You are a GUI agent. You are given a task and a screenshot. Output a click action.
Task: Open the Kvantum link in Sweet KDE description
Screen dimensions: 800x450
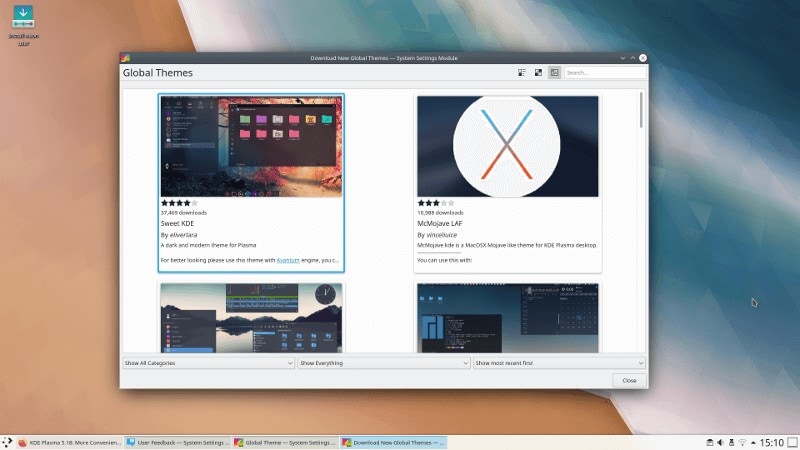click(288, 260)
